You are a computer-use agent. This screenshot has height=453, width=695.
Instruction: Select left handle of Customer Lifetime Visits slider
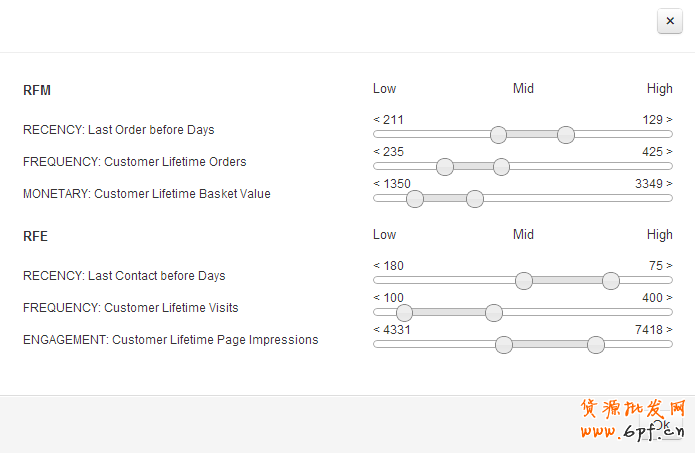[x=404, y=313]
